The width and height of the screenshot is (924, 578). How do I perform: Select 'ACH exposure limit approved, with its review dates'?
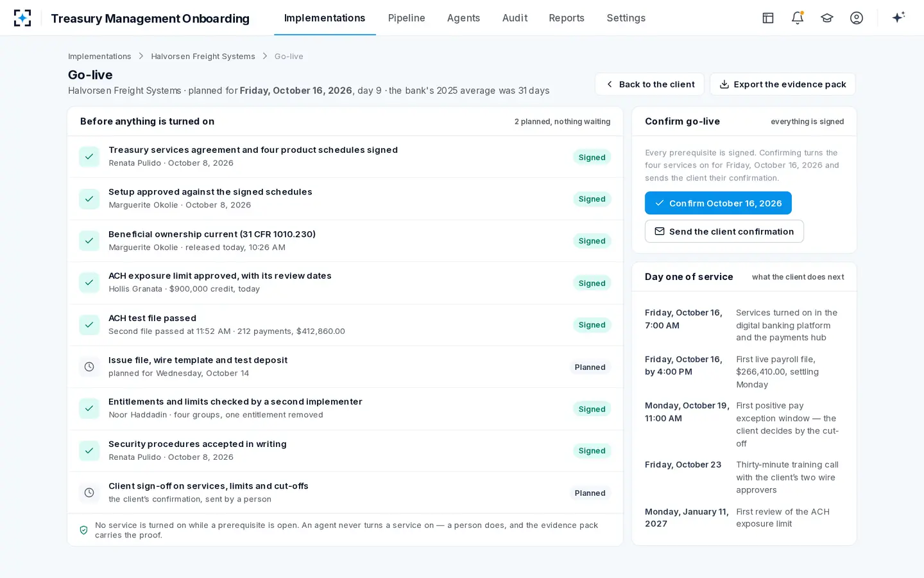220,276
